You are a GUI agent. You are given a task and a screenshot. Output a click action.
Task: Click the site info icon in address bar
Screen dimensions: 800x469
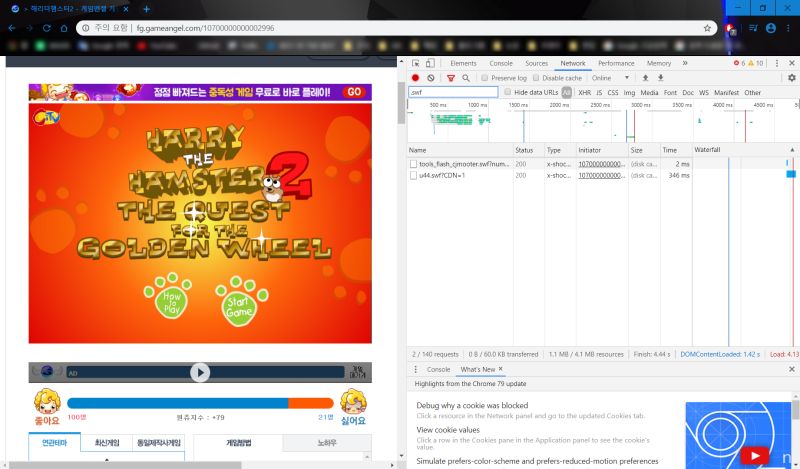86,28
